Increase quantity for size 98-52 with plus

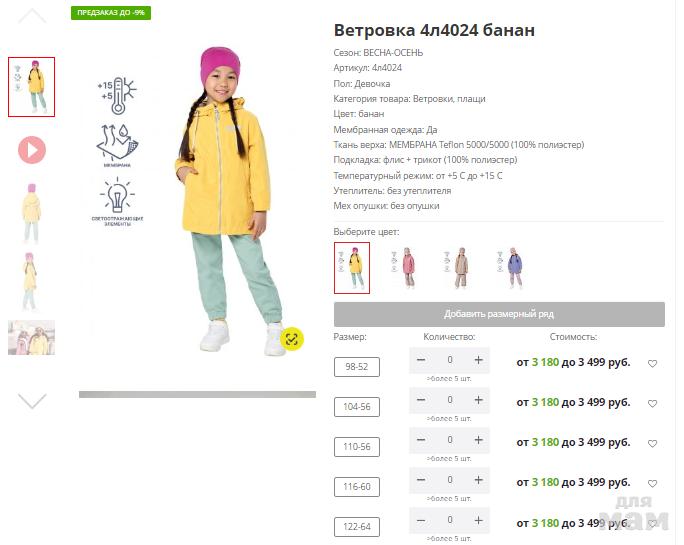click(x=479, y=360)
